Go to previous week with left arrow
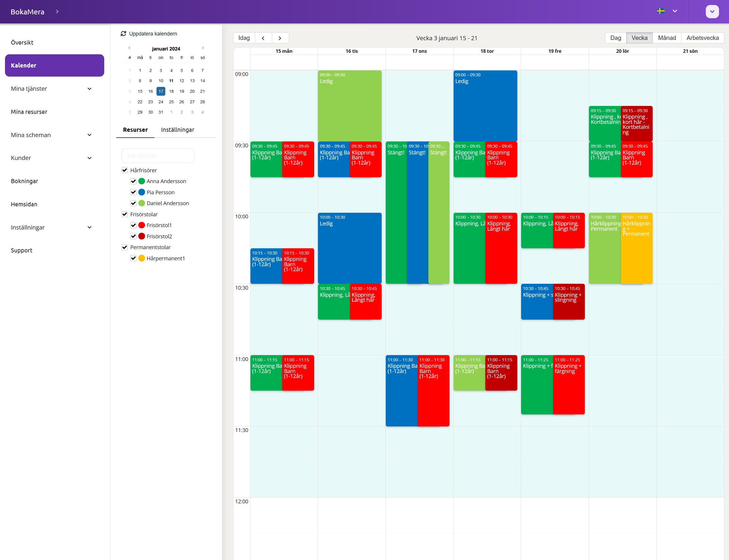This screenshot has width=729, height=560. point(263,38)
